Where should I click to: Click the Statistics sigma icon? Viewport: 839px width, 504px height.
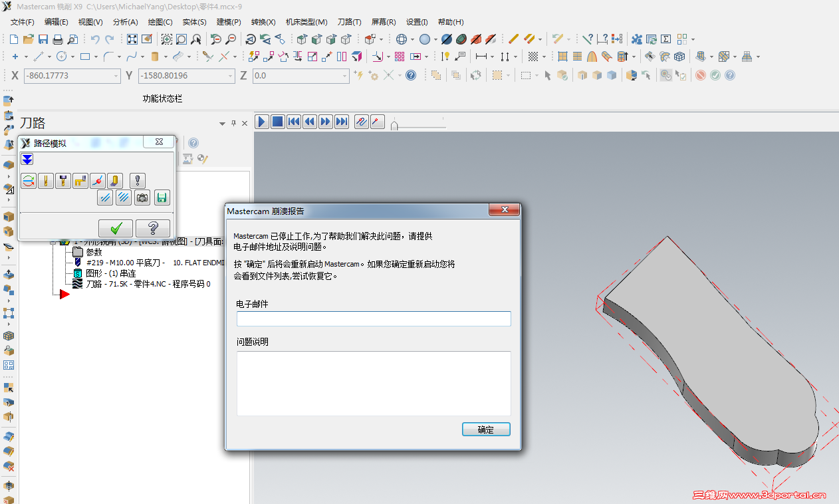point(666,39)
